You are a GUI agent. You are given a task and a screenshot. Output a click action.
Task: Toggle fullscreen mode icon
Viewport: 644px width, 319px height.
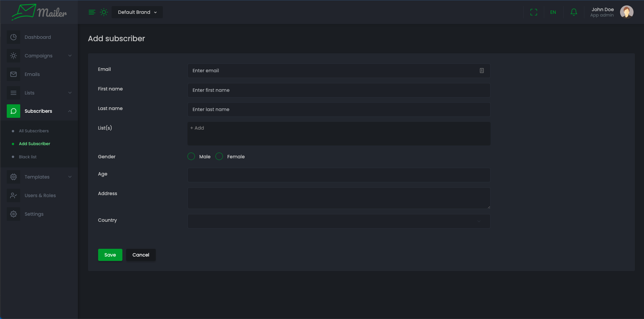533,12
